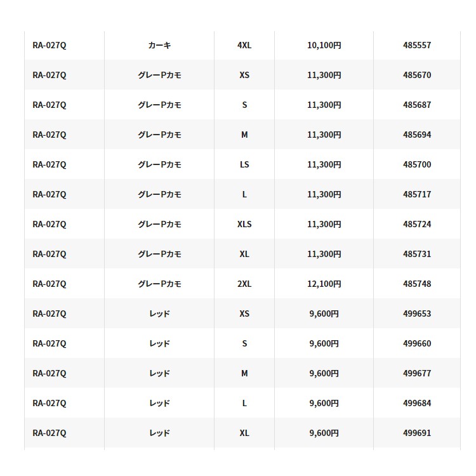
Task: Select the 9,600円 price for code 499684
Action: [x=324, y=403]
